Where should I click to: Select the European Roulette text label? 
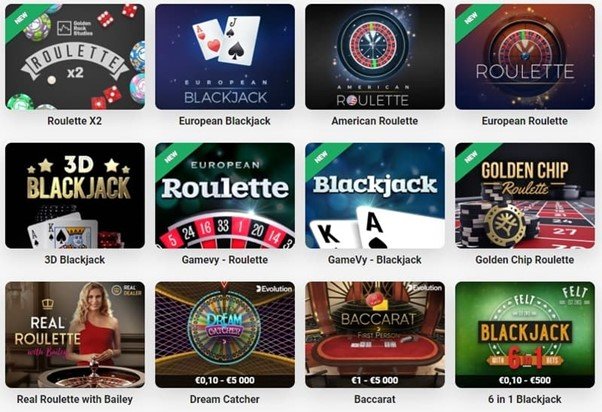tap(525, 121)
